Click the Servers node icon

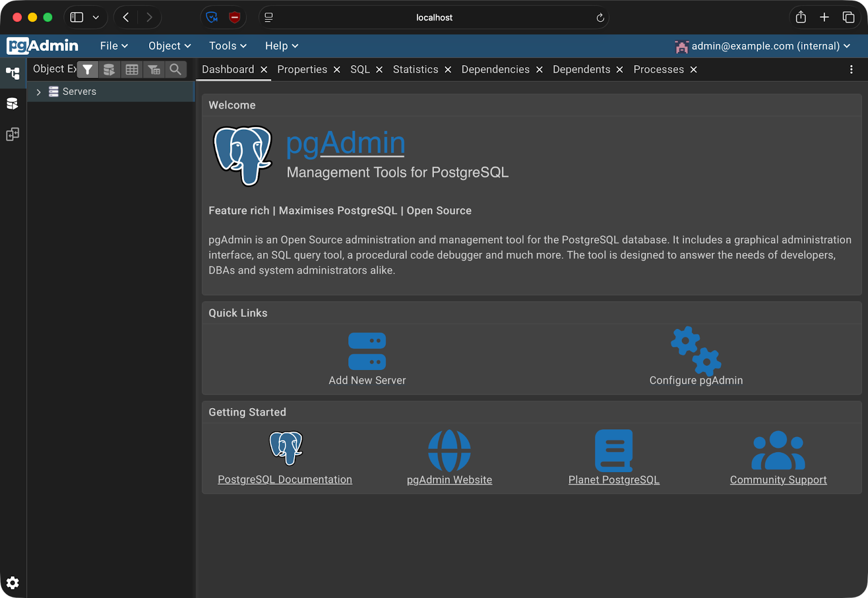54,92
